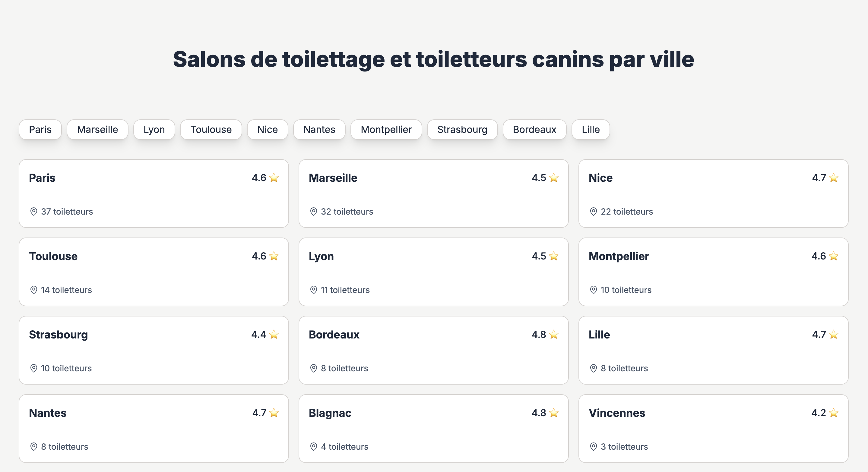This screenshot has height=472, width=868.
Task: Click the pin icon in the Vincennes card
Action: 593,446
